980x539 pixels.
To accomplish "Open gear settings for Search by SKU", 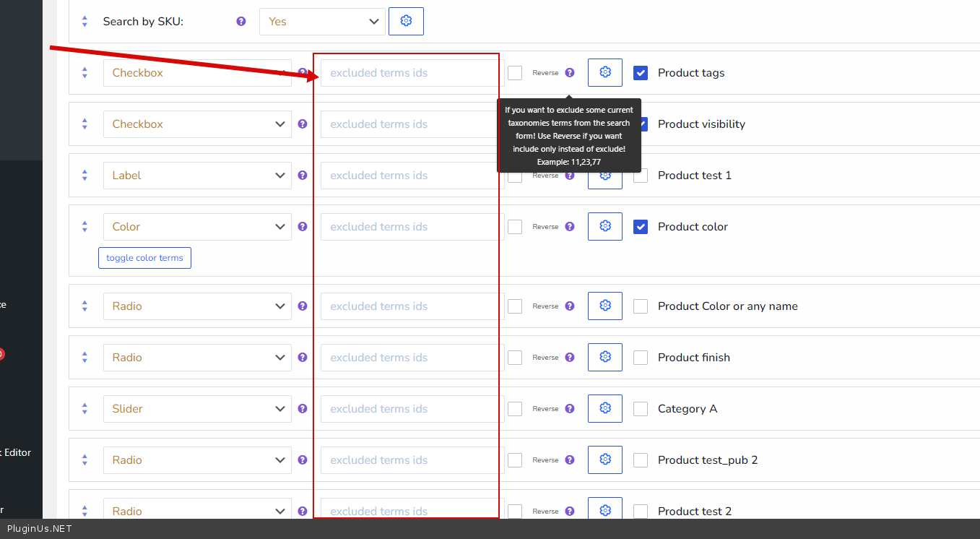I will click(406, 22).
